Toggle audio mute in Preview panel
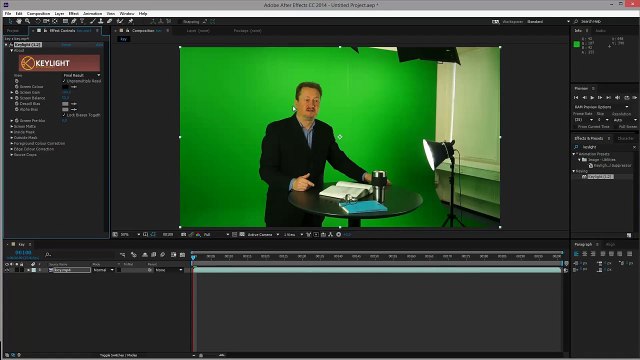The image size is (640, 360). (x=618, y=98)
